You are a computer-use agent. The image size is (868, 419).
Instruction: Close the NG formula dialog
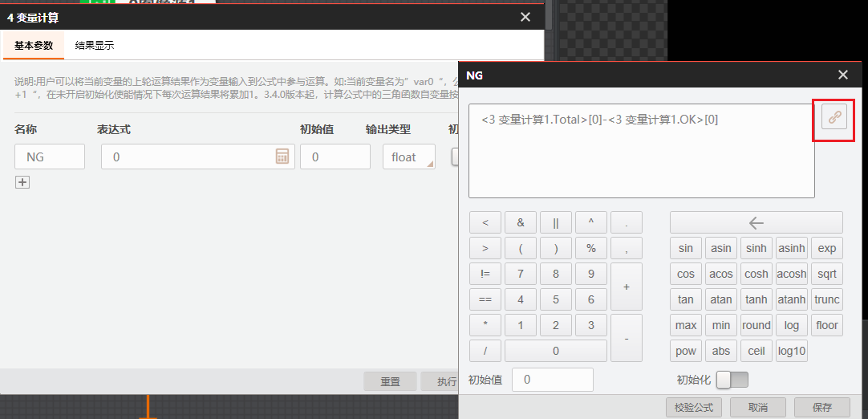click(842, 75)
